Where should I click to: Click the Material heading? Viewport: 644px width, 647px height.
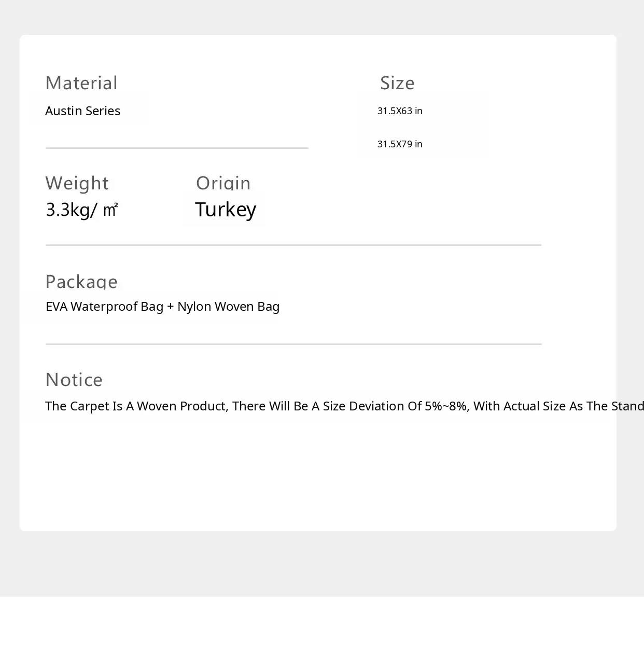pyautogui.click(x=81, y=83)
